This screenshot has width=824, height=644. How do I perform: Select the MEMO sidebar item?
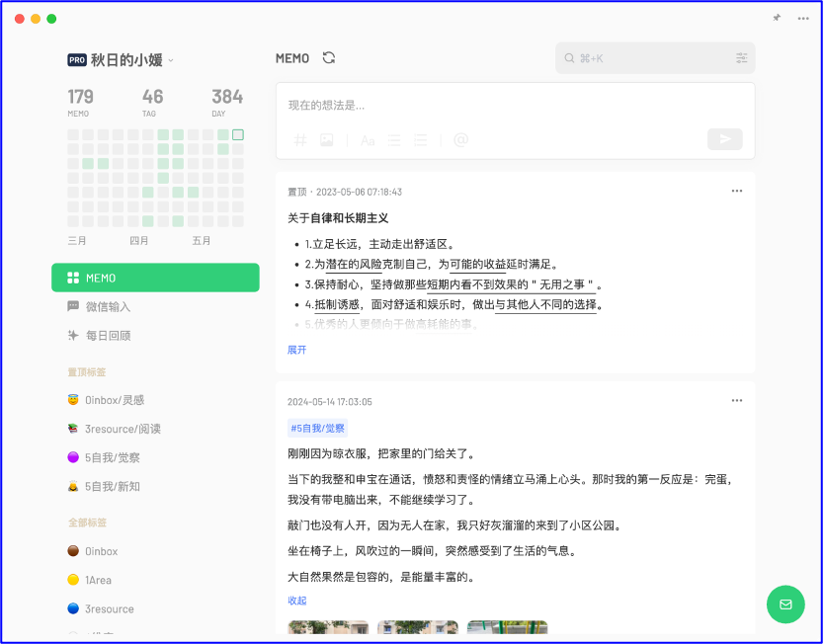pos(155,278)
